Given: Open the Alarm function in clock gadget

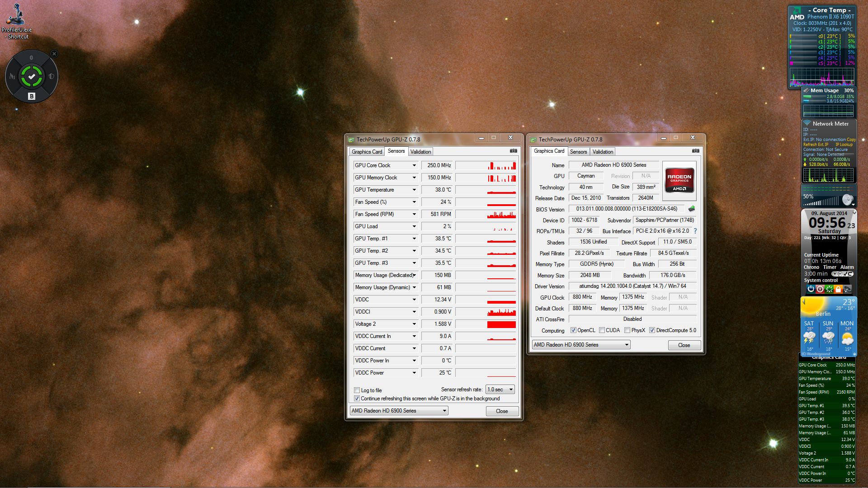Looking at the screenshot, I should point(847,267).
